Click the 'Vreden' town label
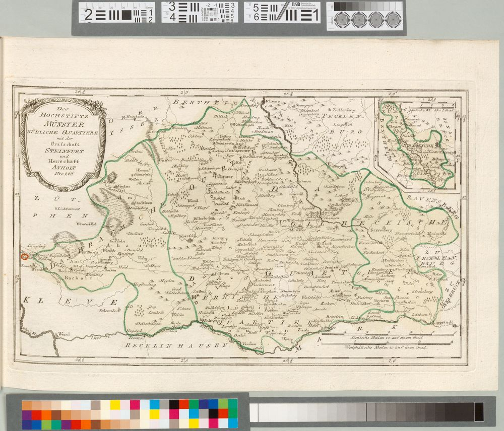 123,186
